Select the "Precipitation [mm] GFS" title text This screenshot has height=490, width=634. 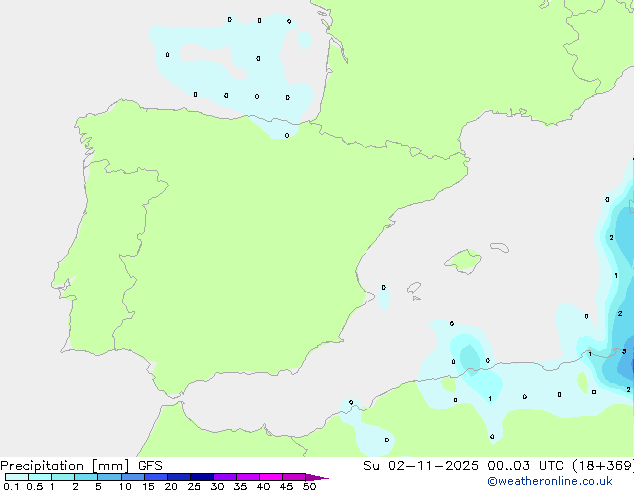click(x=81, y=466)
